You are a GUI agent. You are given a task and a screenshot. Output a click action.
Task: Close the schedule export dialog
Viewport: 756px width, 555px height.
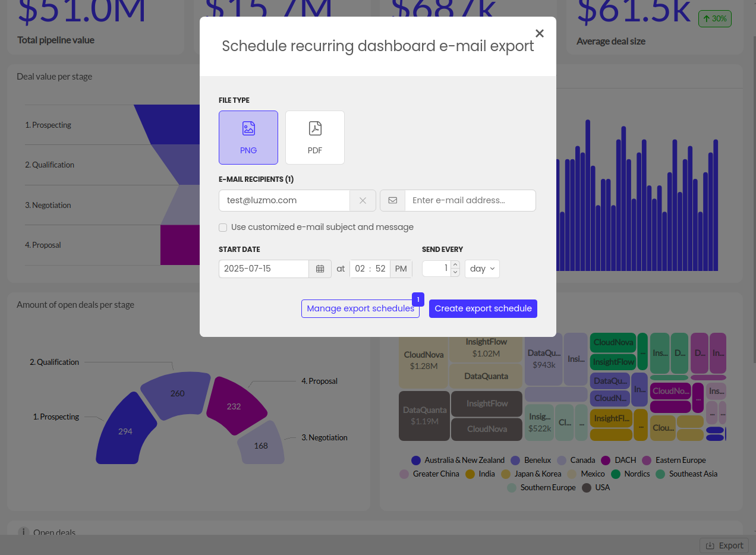coord(540,34)
